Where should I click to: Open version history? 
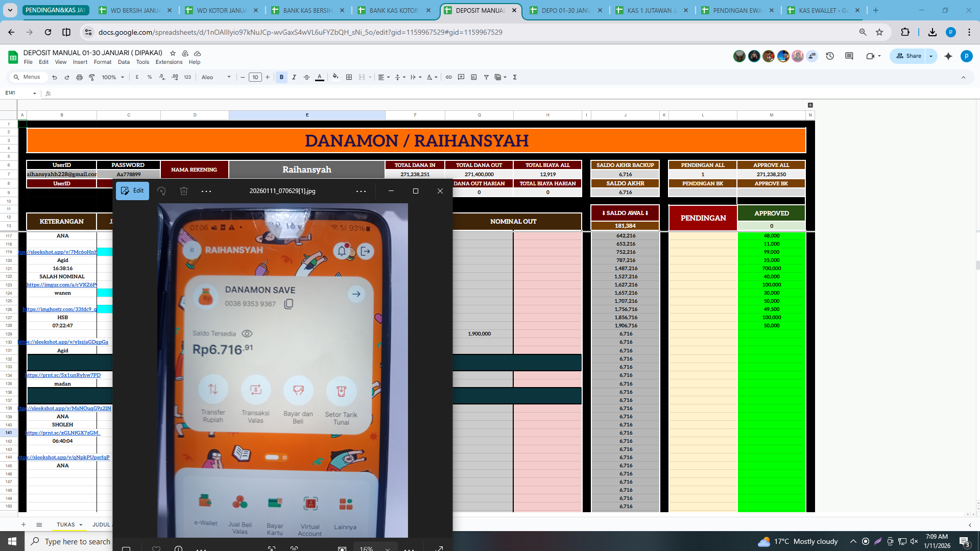830,56
